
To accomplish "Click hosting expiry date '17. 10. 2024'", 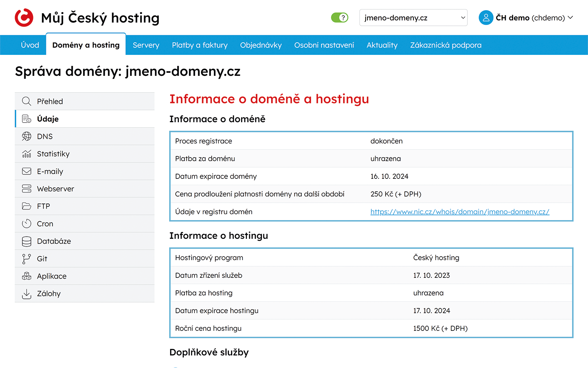I will point(431,311).
